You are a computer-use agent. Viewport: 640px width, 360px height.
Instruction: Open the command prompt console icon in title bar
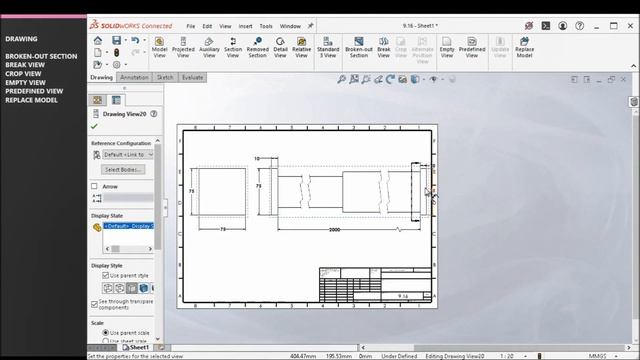tap(546, 26)
